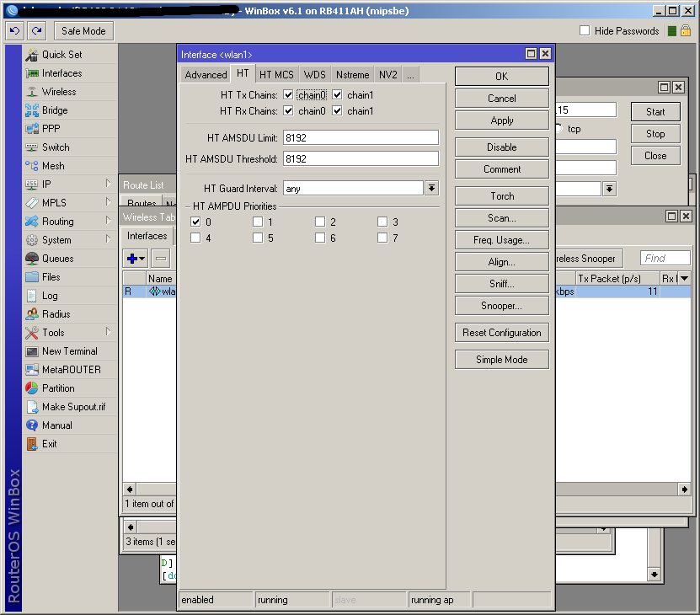Switch to the HT MCS tab
This screenshot has width=700, height=615.
click(x=277, y=75)
